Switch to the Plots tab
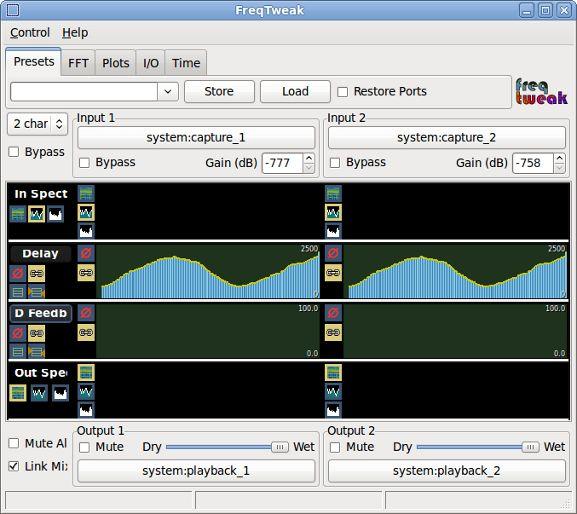 116,63
